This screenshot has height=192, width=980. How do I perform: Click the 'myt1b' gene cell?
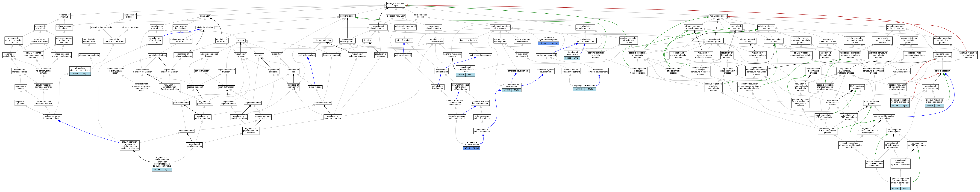[x=476, y=148]
